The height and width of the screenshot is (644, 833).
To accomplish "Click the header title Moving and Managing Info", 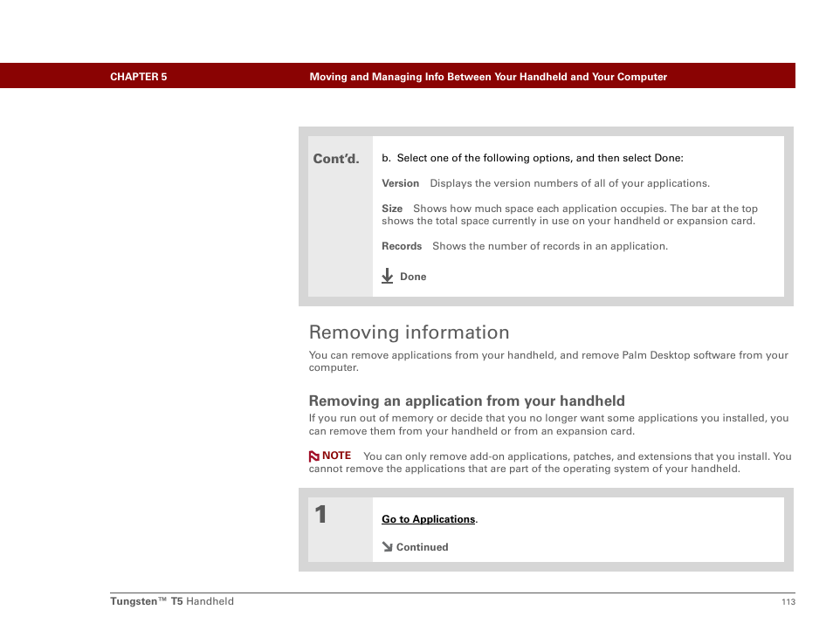I will pos(488,77).
